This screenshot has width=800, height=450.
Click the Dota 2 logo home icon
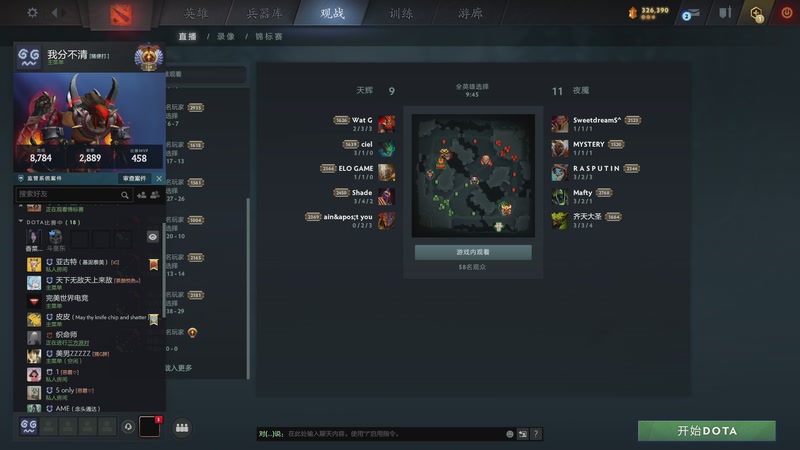121,14
